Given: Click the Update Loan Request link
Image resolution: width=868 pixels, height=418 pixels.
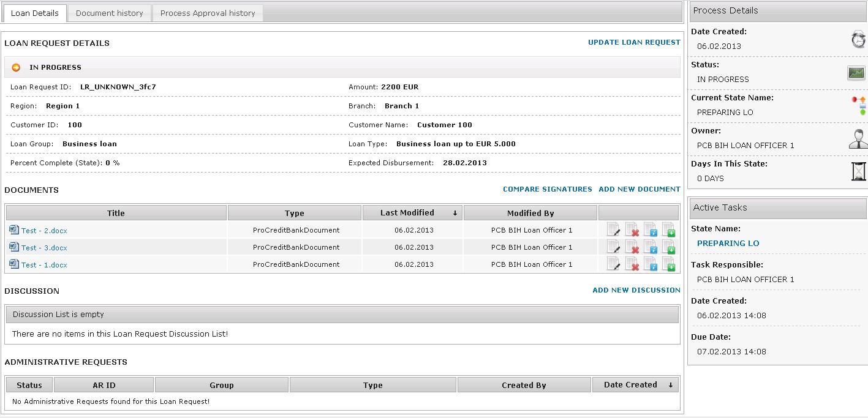Looking at the screenshot, I should click(634, 42).
